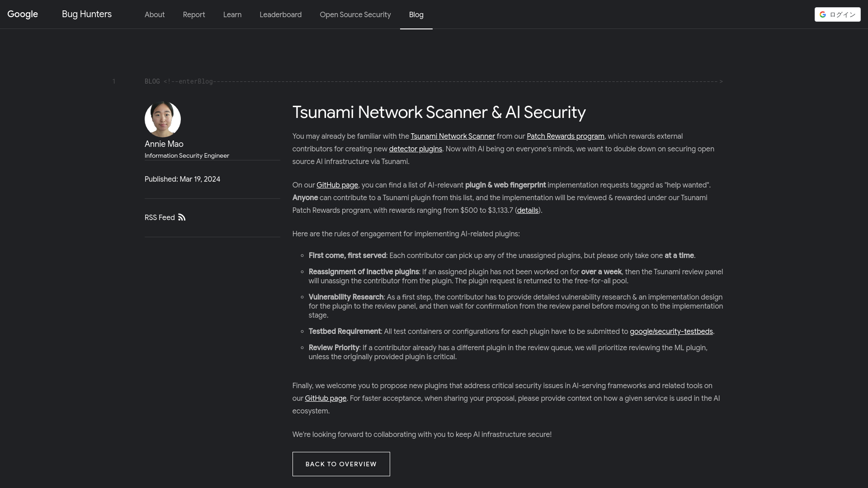Open the Tsunami Network Scanner link
The image size is (868, 488).
pyautogui.click(x=453, y=136)
